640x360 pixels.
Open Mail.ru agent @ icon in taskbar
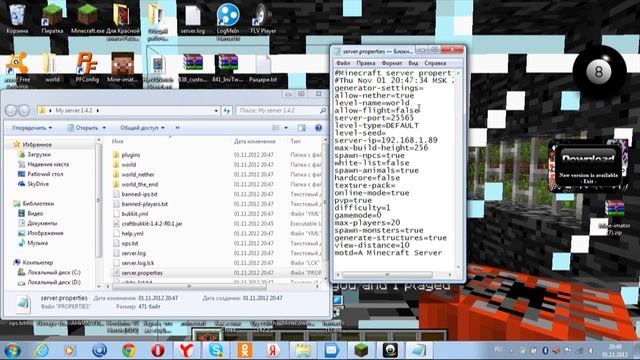coord(100,351)
